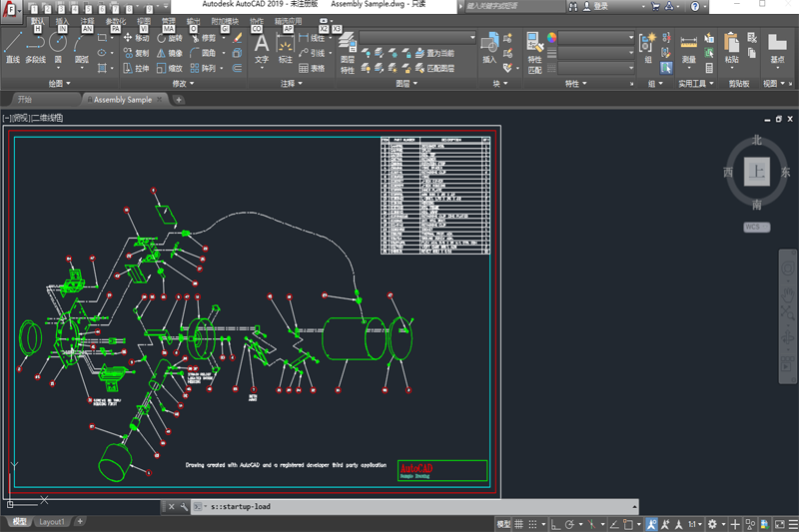Click the 移动 (Move) tool
This screenshot has height=532, width=799.
click(x=136, y=38)
